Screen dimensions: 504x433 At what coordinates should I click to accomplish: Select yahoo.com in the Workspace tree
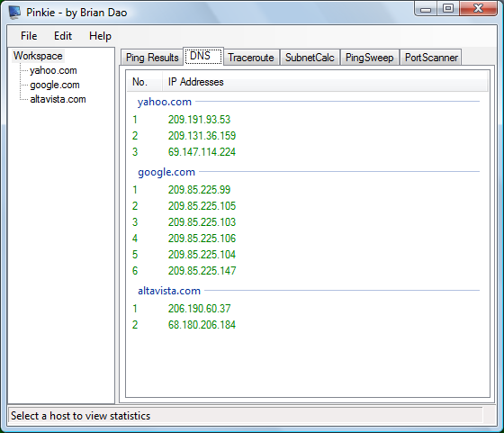tap(53, 70)
